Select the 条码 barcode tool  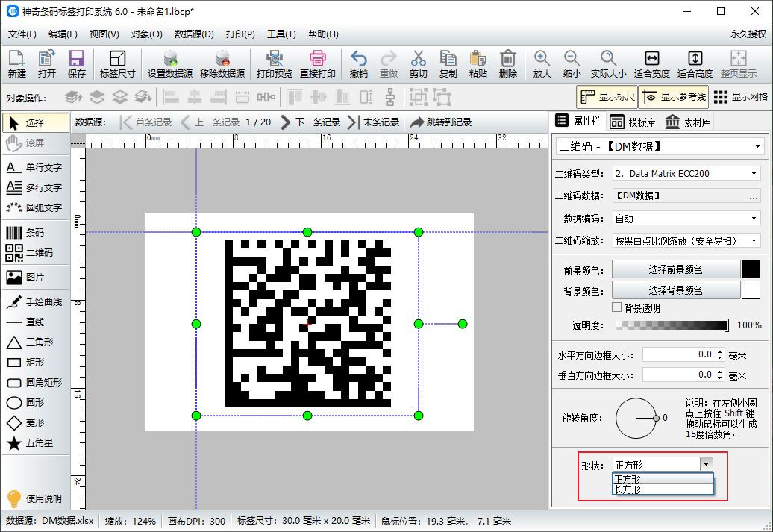point(34,232)
